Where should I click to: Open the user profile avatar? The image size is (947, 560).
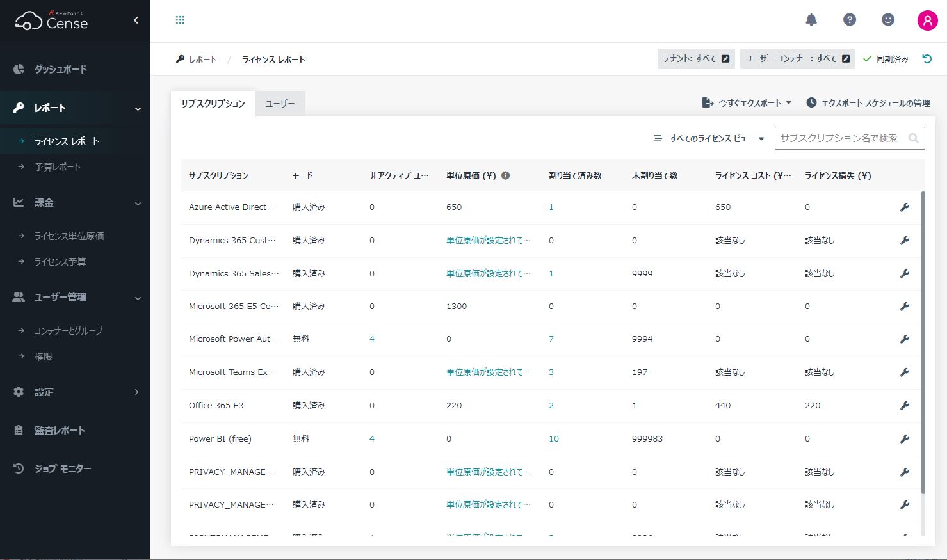[927, 20]
